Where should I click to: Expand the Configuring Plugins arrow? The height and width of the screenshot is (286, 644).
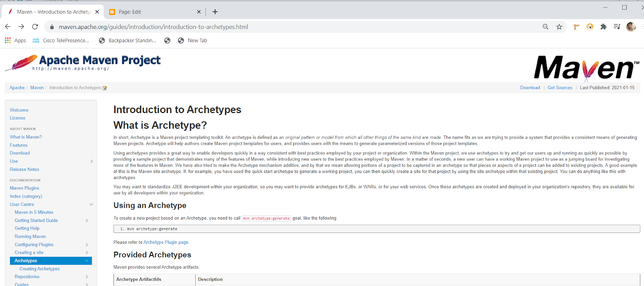[x=87, y=245]
